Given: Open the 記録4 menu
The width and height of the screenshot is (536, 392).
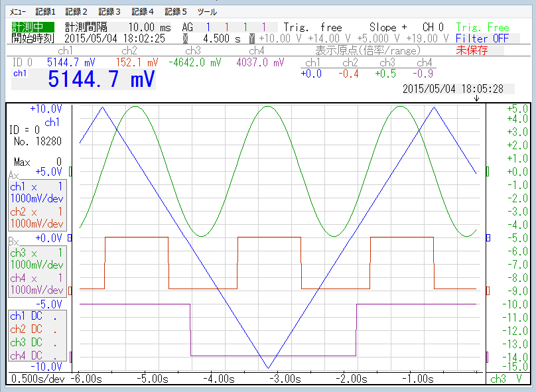Looking at the screenshot, I should 143,12.
